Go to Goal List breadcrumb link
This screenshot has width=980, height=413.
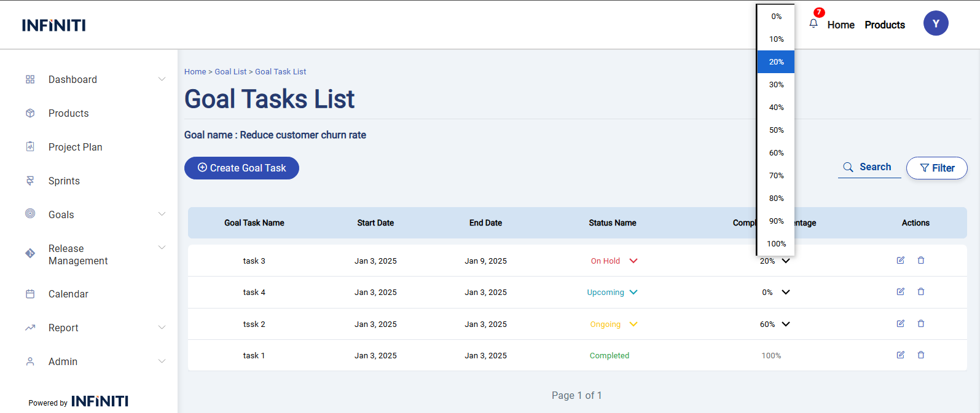(x=230, y=72)
